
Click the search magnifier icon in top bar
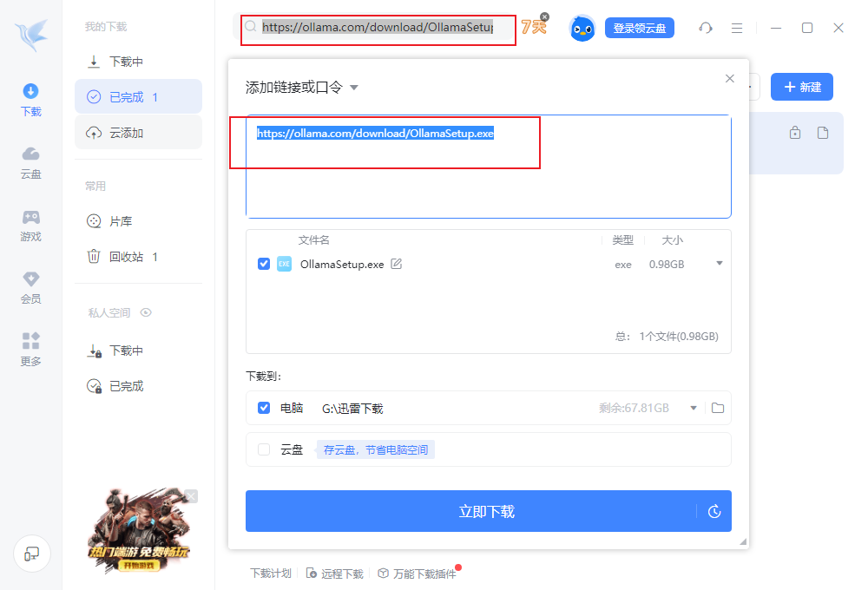coord(251,27)
